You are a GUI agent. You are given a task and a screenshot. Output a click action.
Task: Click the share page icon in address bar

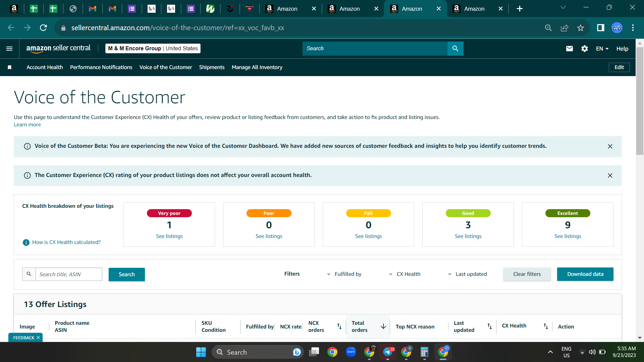point(565,28)
